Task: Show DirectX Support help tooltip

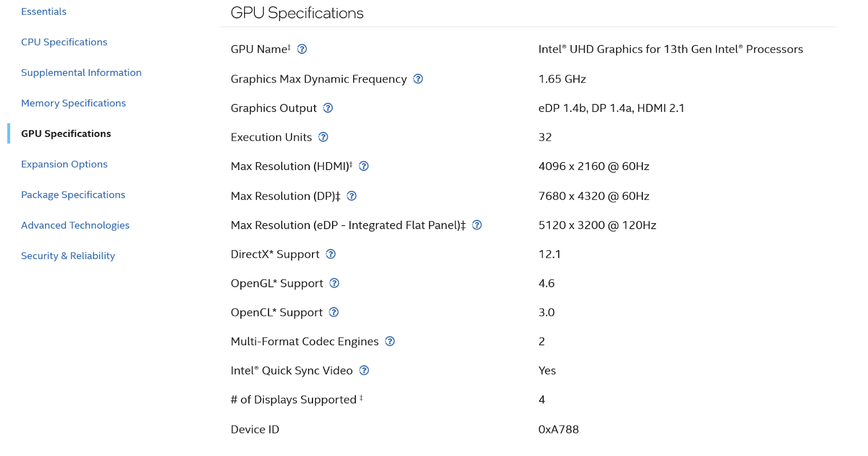Action: coord(330,254)
